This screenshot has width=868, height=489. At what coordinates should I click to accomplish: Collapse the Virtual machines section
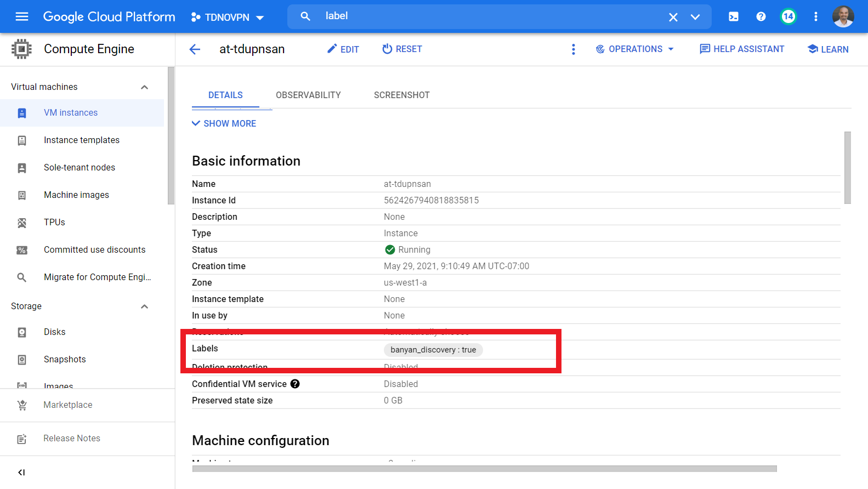(144, 87)
